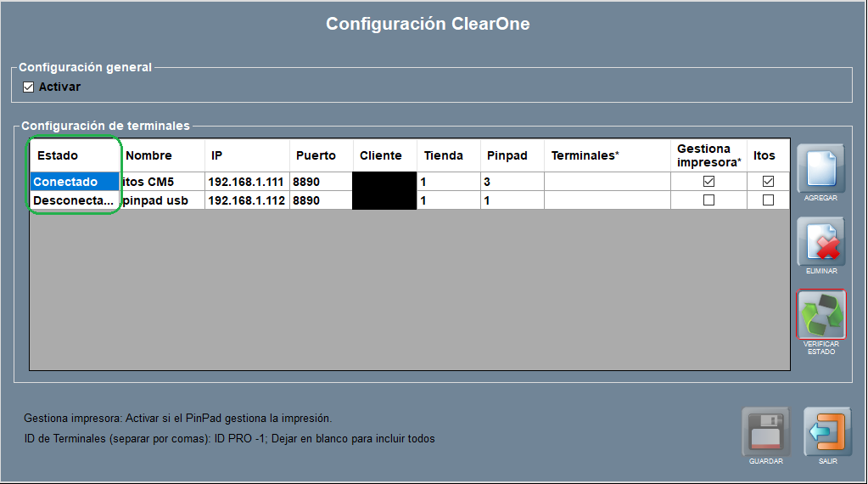Select the Desconectado status cell
Screen dimensions: 868x484
74,200
